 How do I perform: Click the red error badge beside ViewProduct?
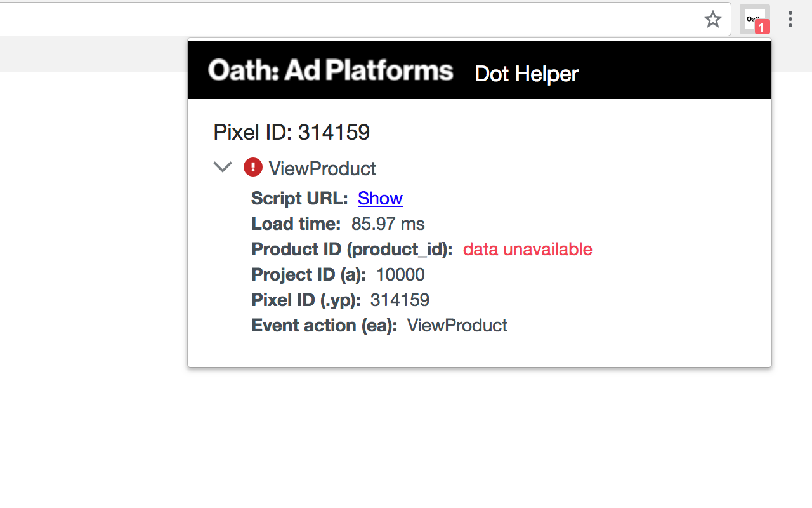tap(252, 167)
